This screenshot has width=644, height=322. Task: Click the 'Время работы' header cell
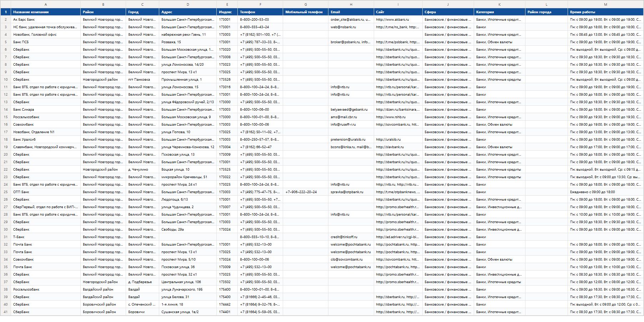[x=605, y=12]
